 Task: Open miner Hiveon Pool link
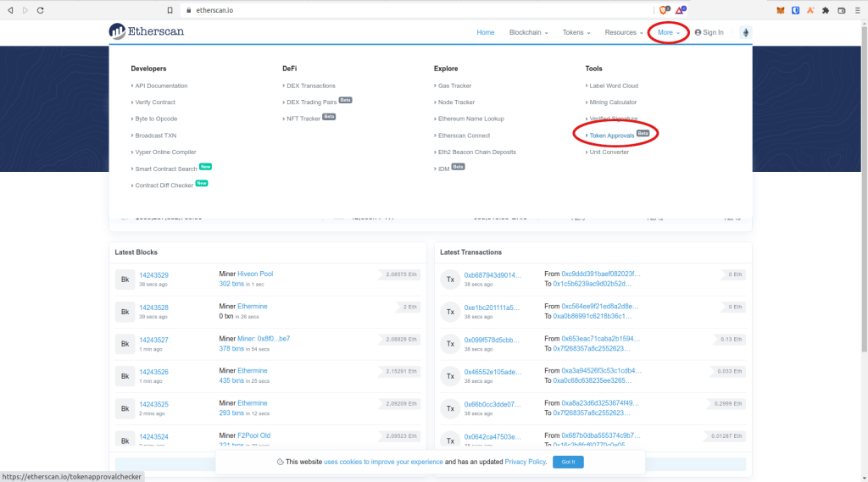[255, 274]
